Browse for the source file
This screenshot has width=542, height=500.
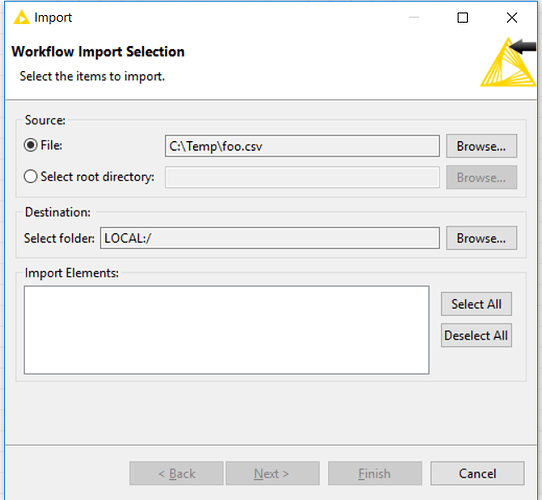(x=481, y=146)
